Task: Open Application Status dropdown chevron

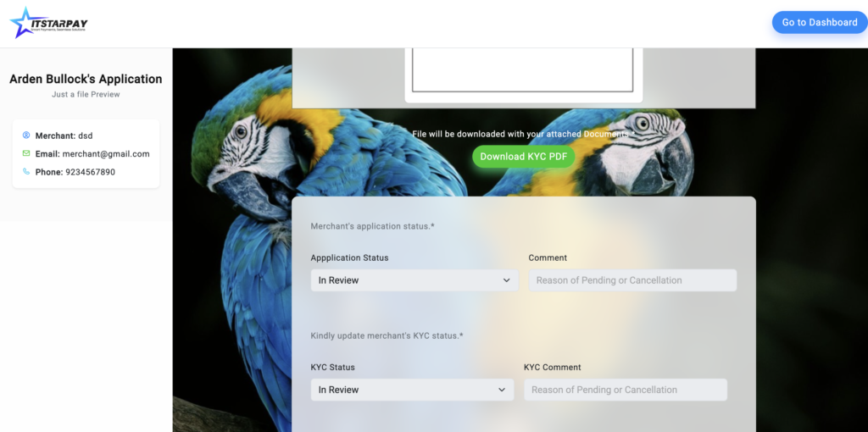Action: 507,280
